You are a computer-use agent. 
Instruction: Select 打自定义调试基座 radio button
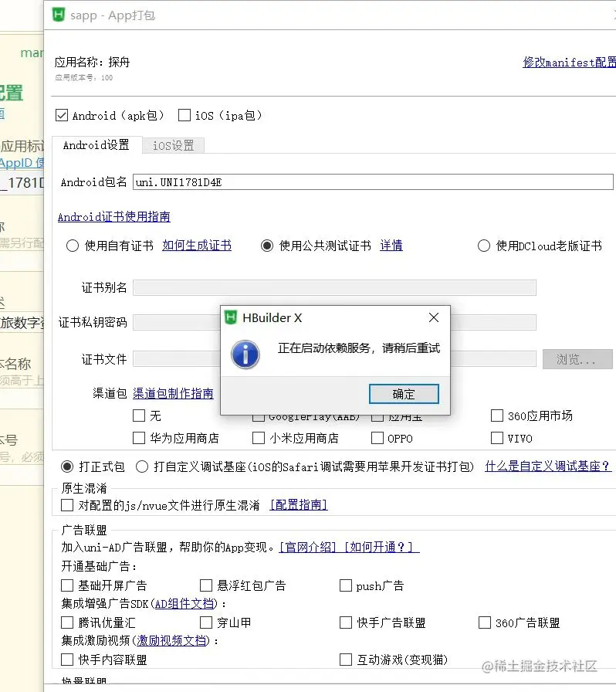coord(141,466)
